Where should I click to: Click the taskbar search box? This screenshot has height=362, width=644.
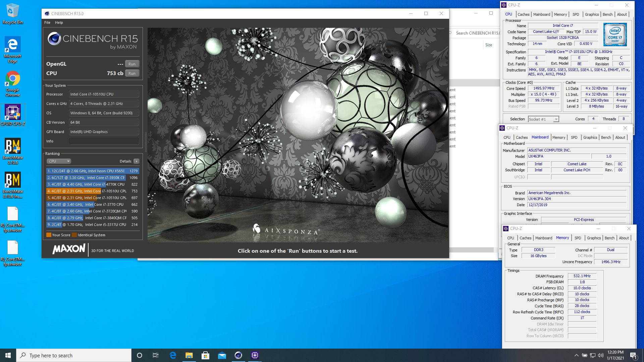74,355
